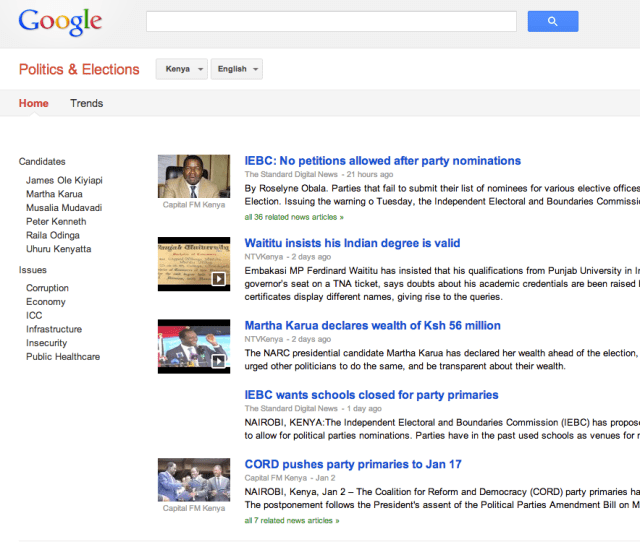Click NTVKenya source of Waititu story
Image resolution: width=640 pixels, height=542 pixels.
(x=264, y=257)
